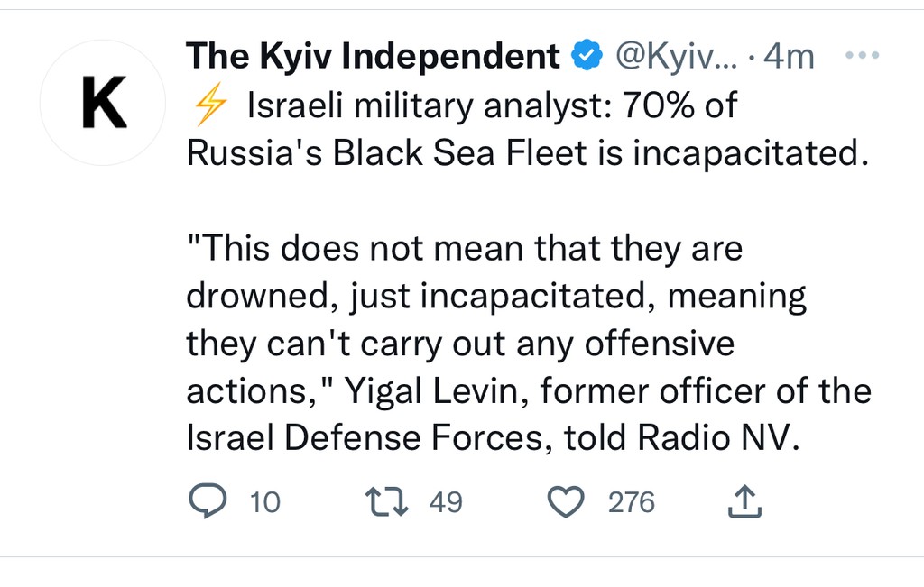Share the tweet using the share icon
The width and height of the screenshot is (924, 587).
744,501
